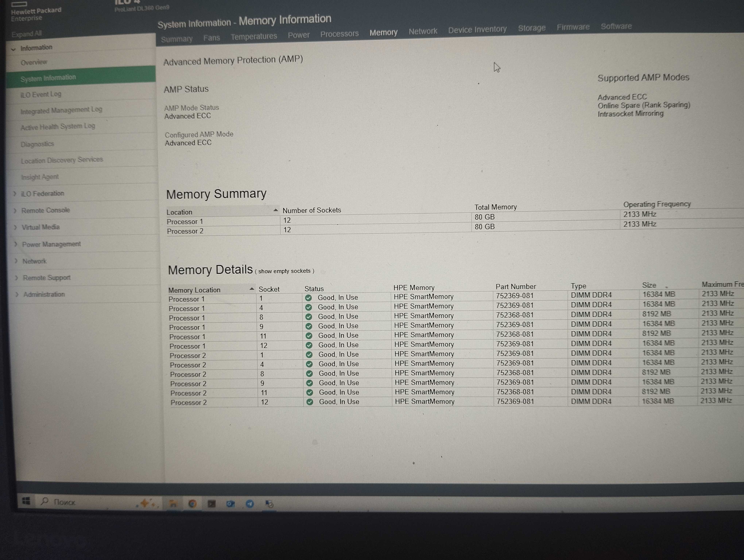
Task: Open Telegram from the taskbar
Action: point(250,503)
